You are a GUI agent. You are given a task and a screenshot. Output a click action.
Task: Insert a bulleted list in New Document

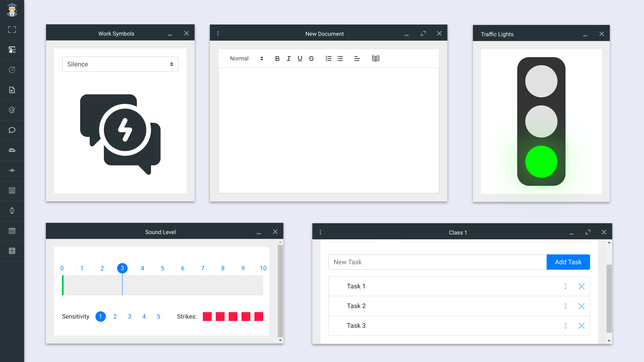coord(340,59)
